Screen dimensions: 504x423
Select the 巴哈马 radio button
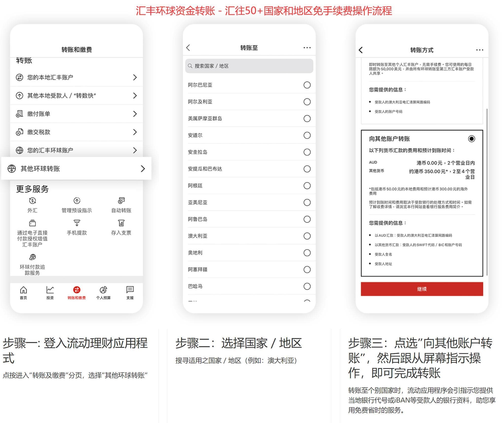tap(307, 286)
